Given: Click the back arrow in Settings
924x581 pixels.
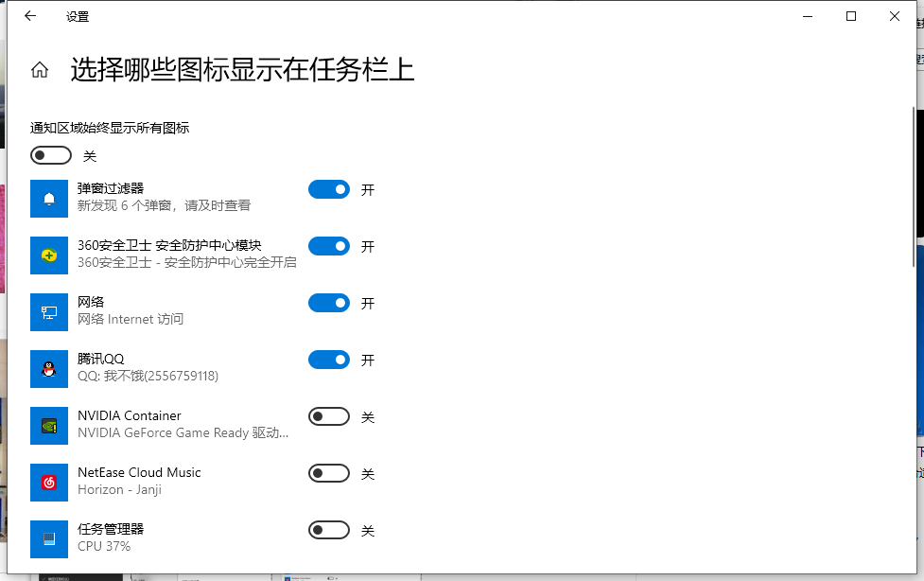Looking at the screenshot, I should pyautogui.click(x=28, y=15).
